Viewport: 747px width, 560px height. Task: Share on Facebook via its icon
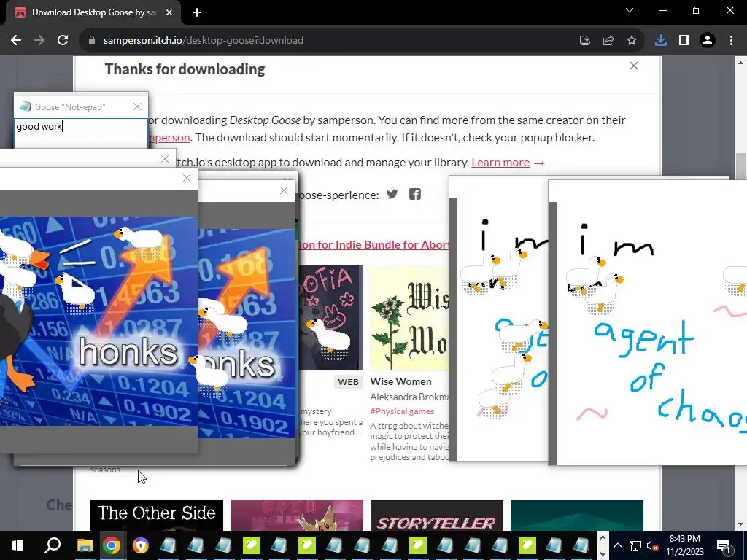[x=415, y=194]
